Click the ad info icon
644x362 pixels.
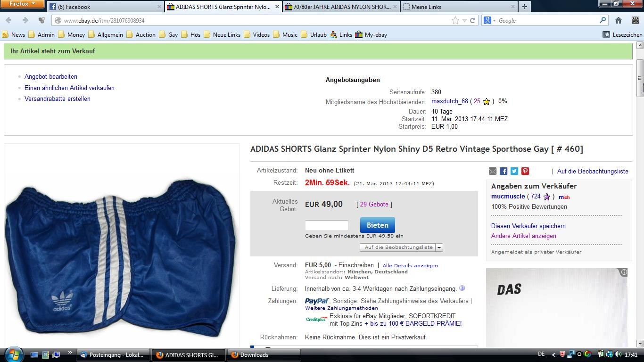tap(624, 272)
